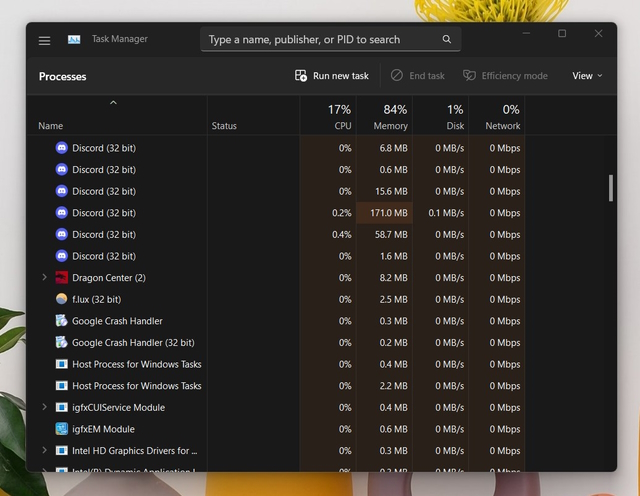The height and width of the screenshot is (496, 640).
Task: Open the View dropdown menu
Action: [x=587, y=76]
